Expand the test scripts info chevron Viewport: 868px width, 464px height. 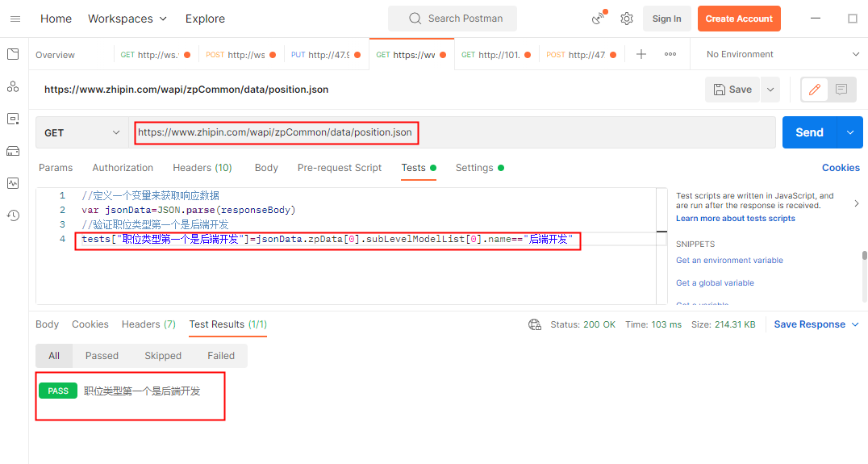857,203
